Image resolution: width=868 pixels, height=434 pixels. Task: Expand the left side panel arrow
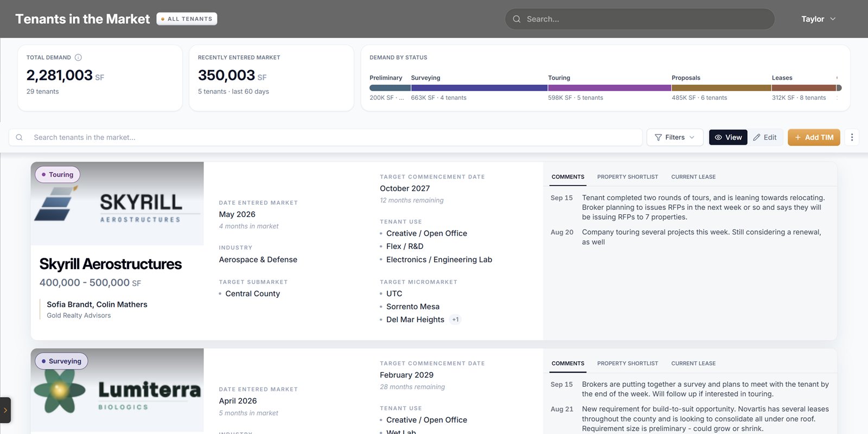[x=5, y=410]
